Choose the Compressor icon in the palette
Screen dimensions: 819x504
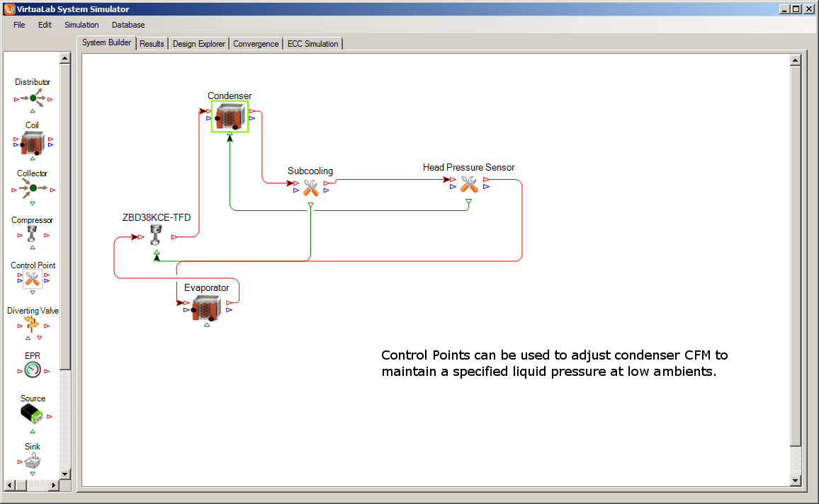[x=33, y=234]
